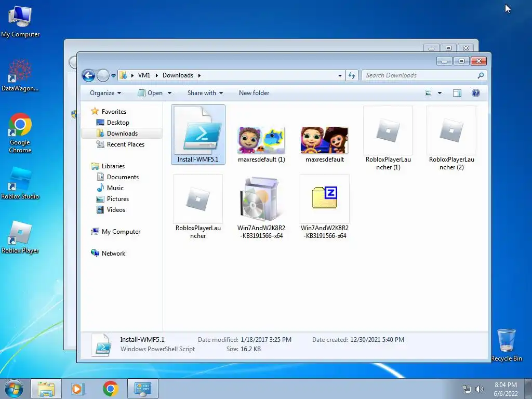532x399 pixels.
Task: Go back with the Explorer back arrow
Action: (x=88, y=75)
